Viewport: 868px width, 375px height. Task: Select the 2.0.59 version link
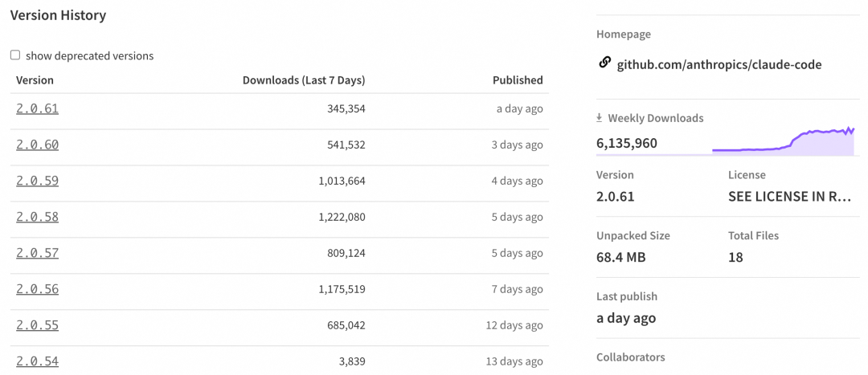pos(37,181)
